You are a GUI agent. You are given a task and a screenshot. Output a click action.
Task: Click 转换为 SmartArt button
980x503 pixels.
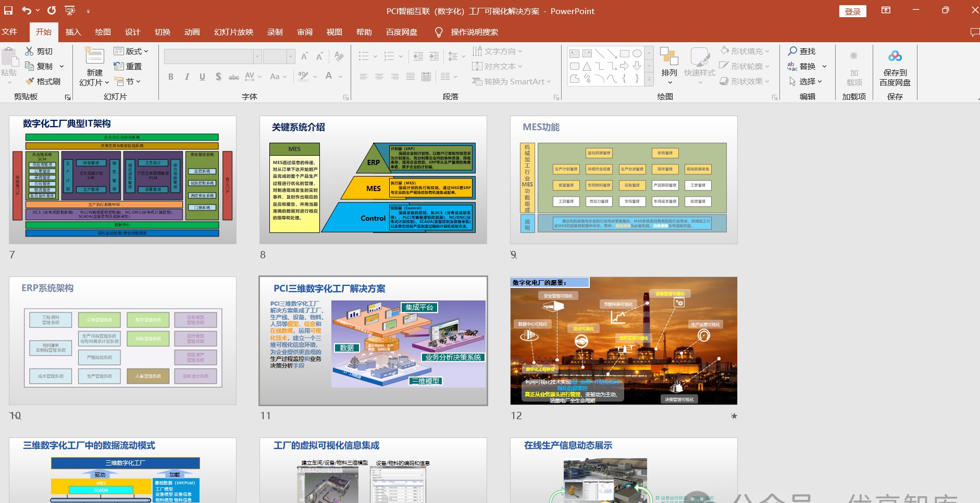pos(512,81)
